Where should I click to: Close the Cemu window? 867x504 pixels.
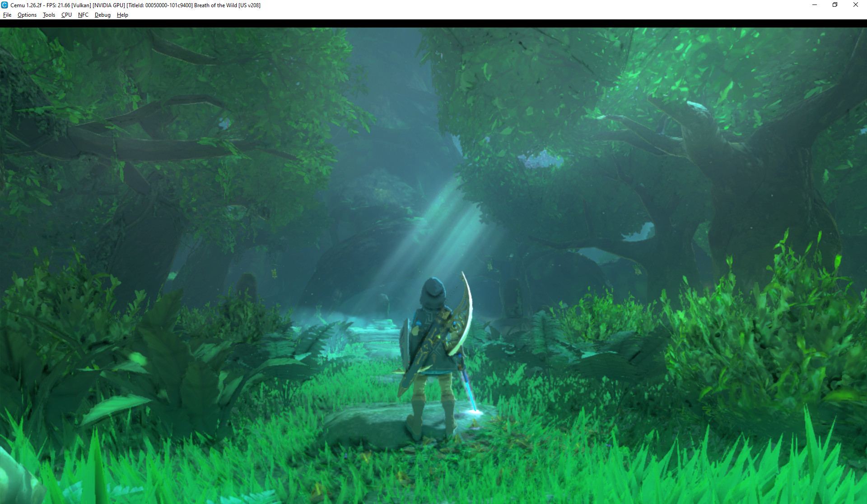click(x=856, y=5)
